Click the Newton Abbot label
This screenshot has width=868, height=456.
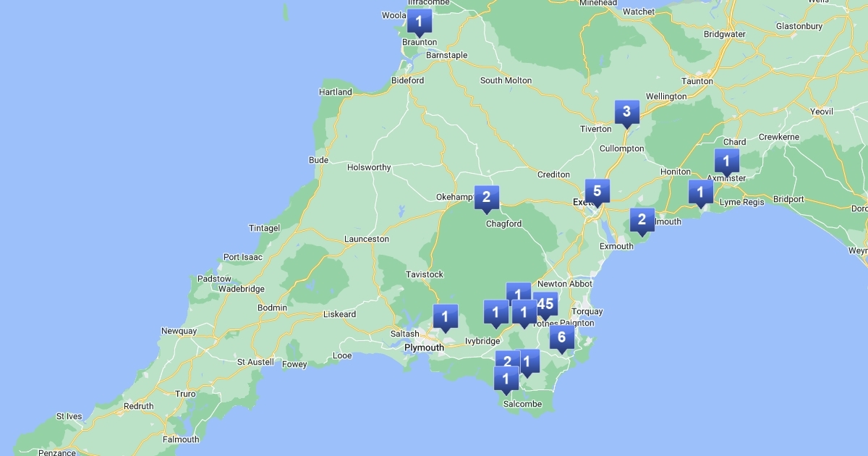564,284
